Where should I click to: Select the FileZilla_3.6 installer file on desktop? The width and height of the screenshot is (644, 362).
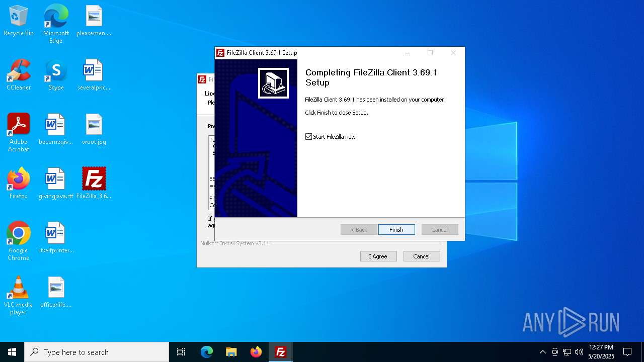coord(94,184)
